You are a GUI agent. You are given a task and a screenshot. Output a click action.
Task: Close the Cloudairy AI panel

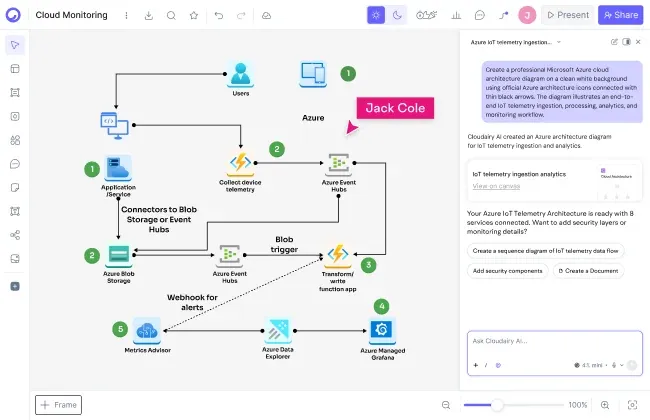tap(638, 42)
